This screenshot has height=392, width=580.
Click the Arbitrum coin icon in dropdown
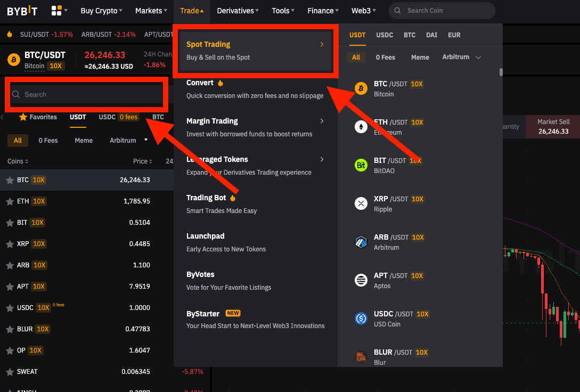point(361,242)
